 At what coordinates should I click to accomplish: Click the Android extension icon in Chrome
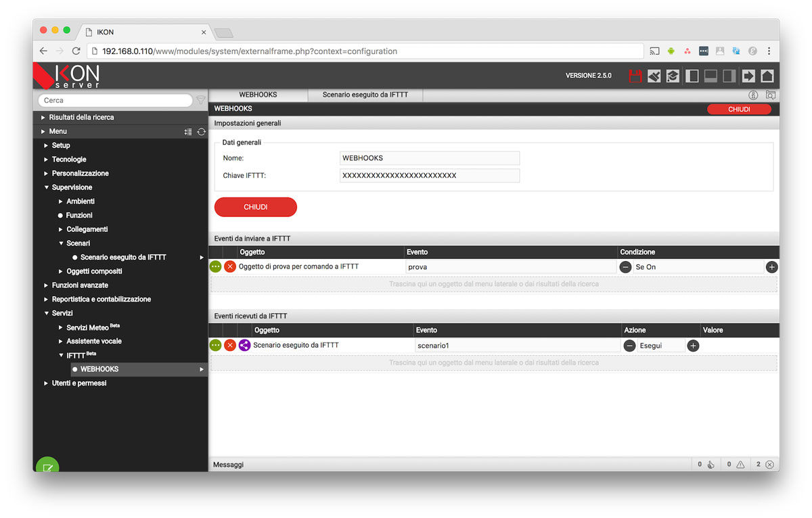click(671, 51)
